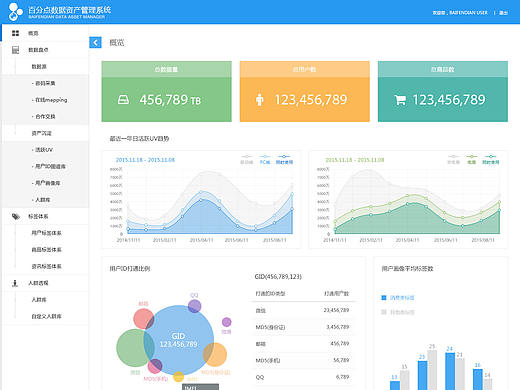520x390 pixels.
Task: Click the QQ row with 6,789
Action: tap(303, 377)
